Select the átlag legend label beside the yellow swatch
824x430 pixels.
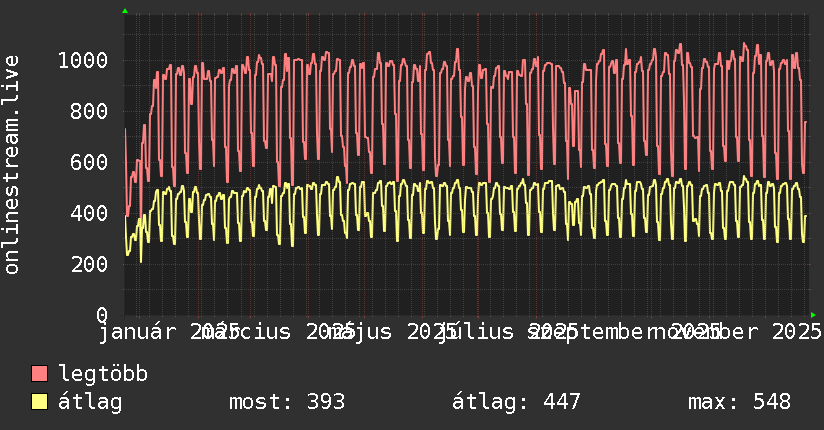pos(90,402)
